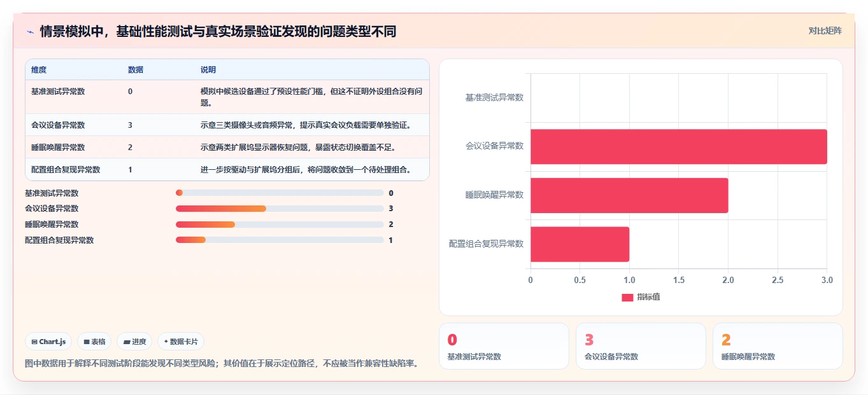868x395 pixels.
Task: Toggle the 指标值 legend label
Action: (x=648, y=297)
